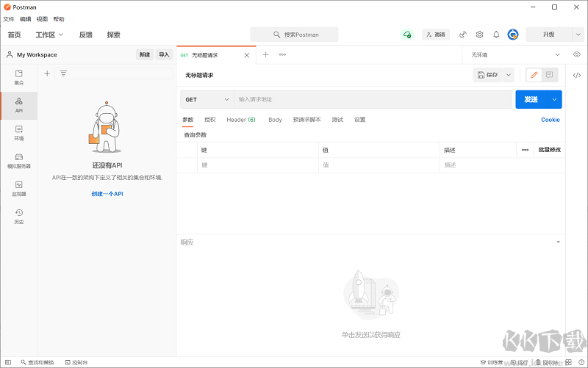Expand the 工作区 workspaces dropdown

click(x=49, y=35)
